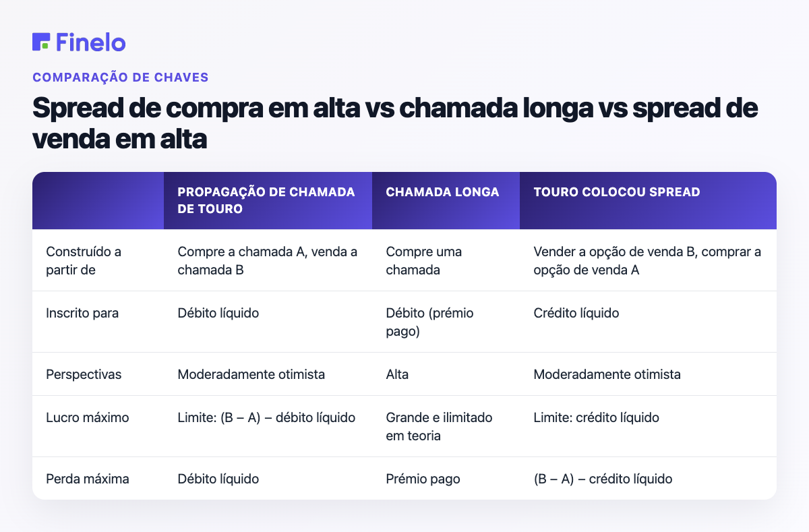809x532 pixels.
Task: Select the Propagação de chamada de touro header
Action: pos(266,200)
